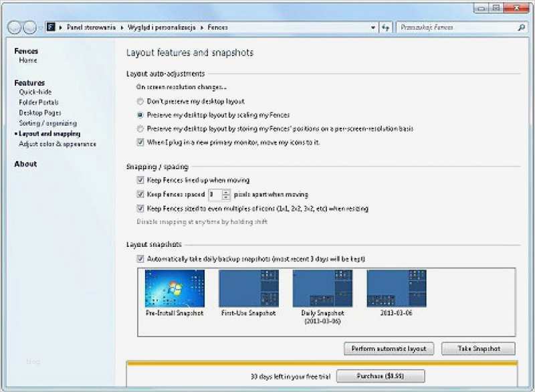Select the Daily Snapshot thumbnail
Viewport: 535px width, 392px height.
(x=323, y=288)
